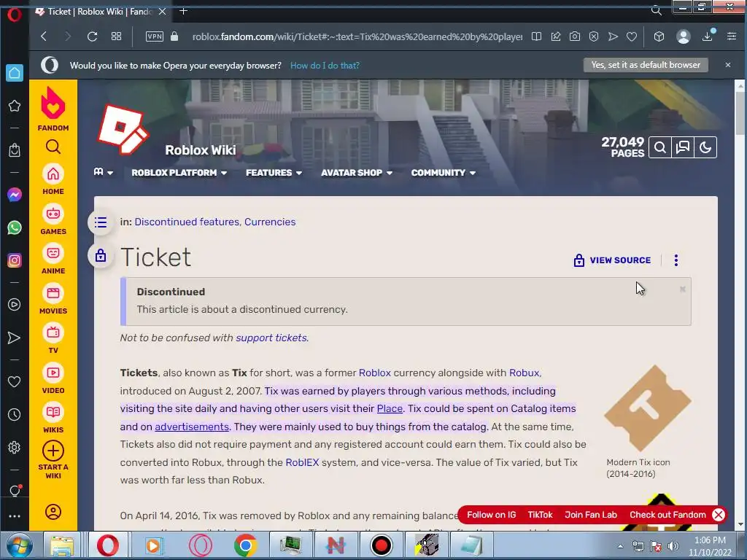Click the address bar URL field

click(357, 36)
